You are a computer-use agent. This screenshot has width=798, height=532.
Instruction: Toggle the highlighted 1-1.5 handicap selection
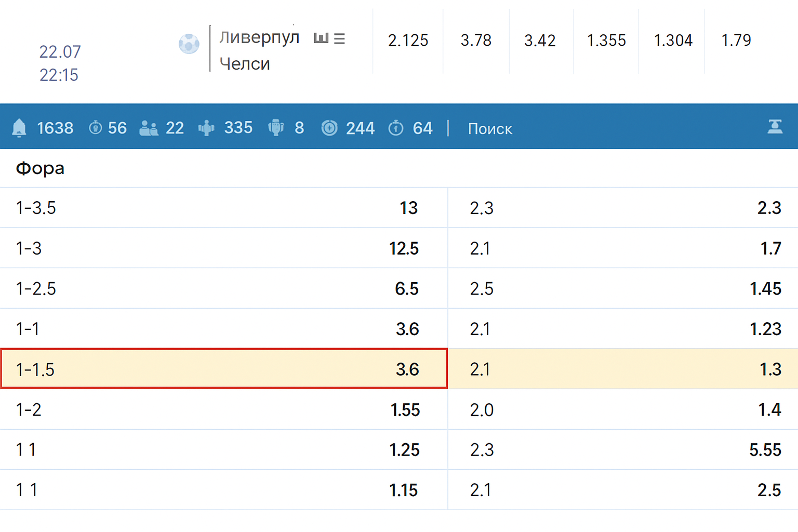tap(223, 369)
